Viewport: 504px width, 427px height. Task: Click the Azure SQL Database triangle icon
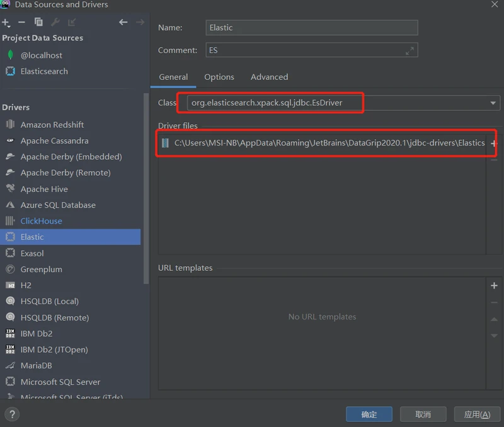pyautogui.click(x=10, y=205)
